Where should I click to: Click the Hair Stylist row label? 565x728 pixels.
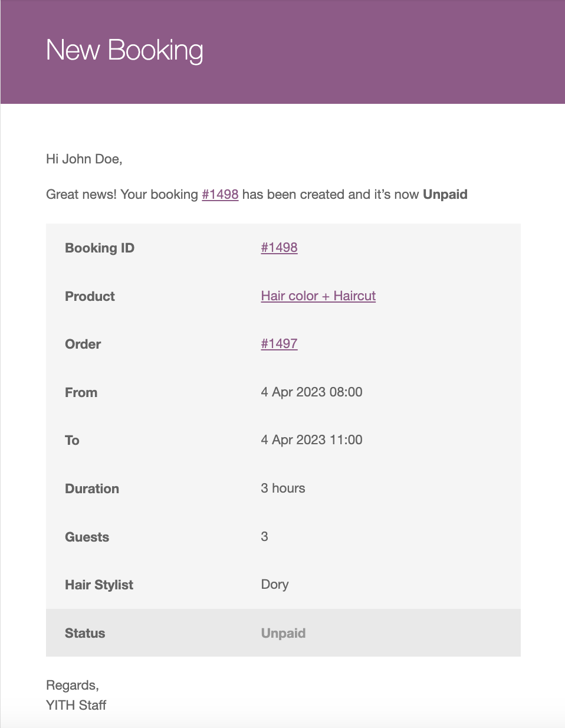pos(99,585)
